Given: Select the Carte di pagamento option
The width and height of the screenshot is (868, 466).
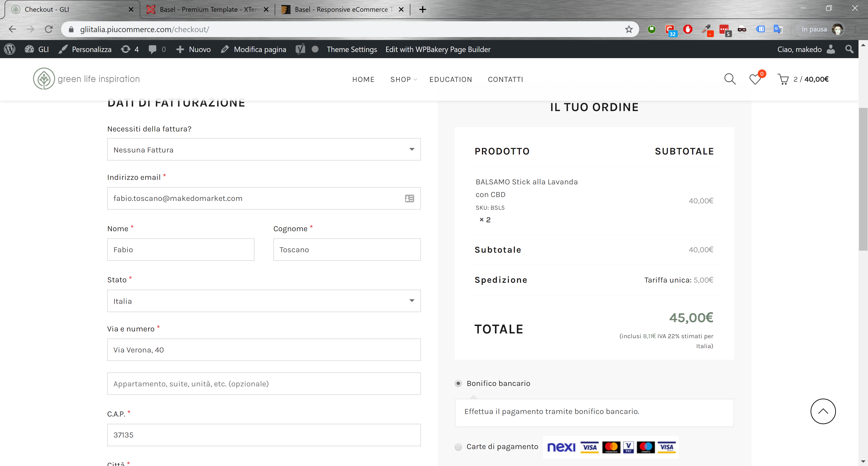Looking at the screenshot, I should [458, 447].
